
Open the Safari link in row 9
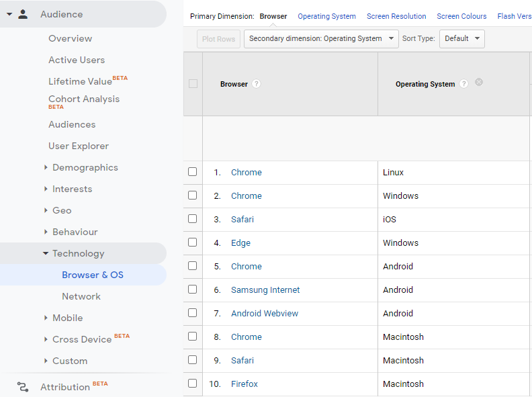[x=242, y=360]
